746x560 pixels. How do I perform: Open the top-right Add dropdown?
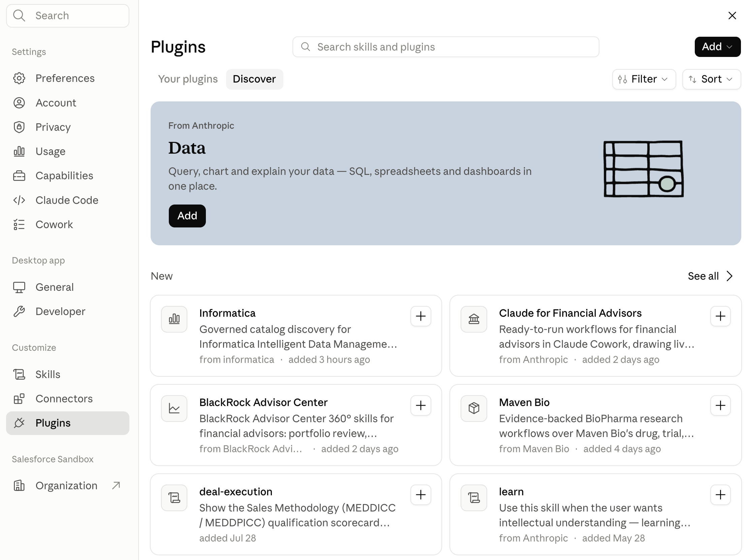pos(717,46)
